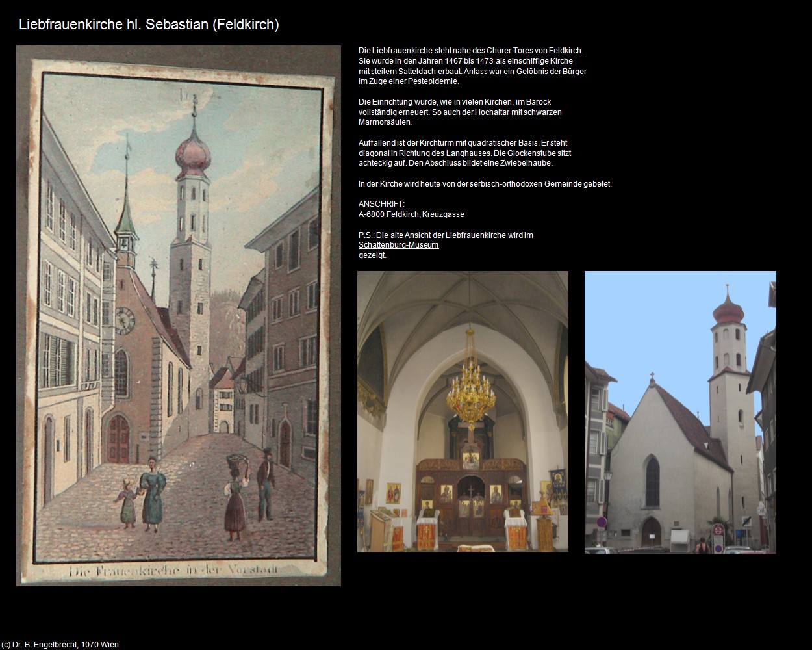
Task: Click the line 'im Zuge einer Pestepidemie.'
Action: coord(409,81)
